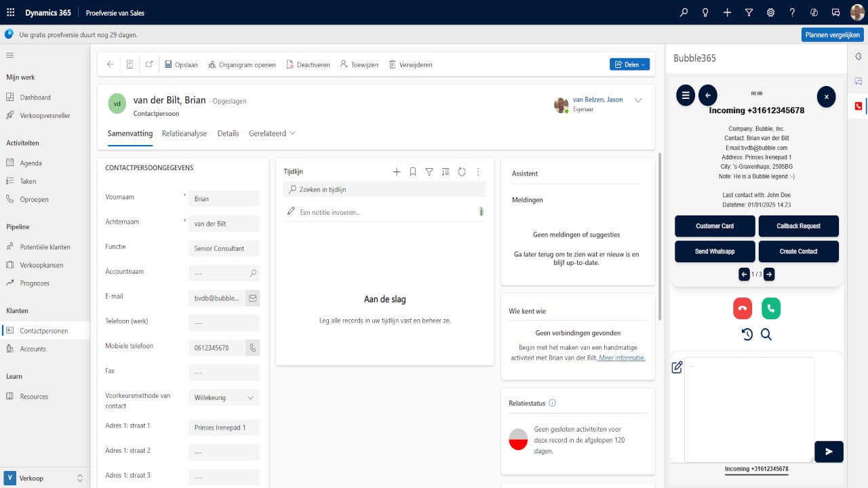The width and height of the screenshot is (868, 488).
Task: Click Toewijzen in command bar
Action: click(359, 64)
